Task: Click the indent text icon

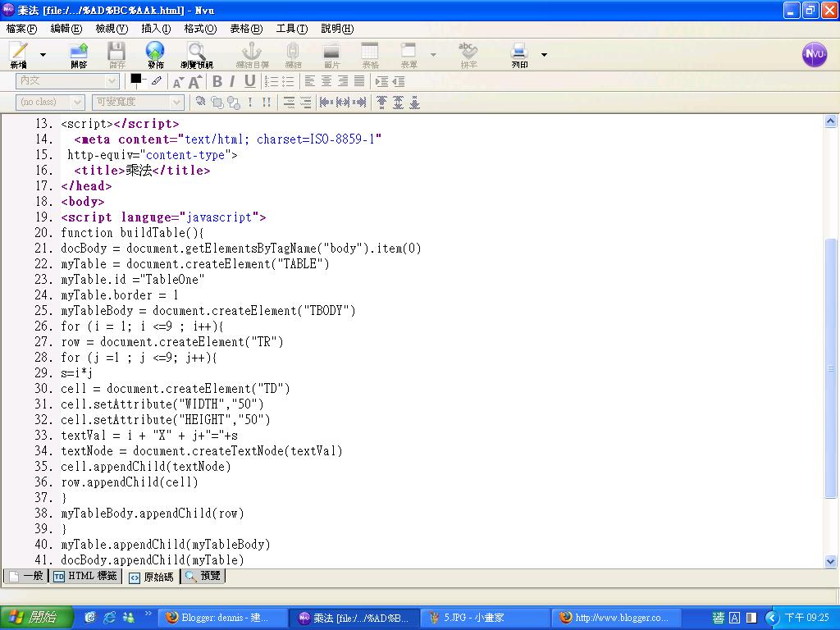Action: (x=381, y=81)
